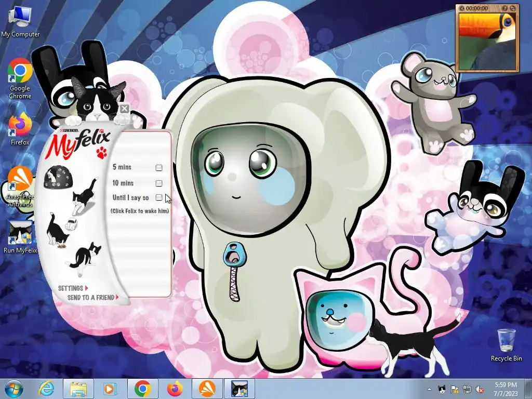
Task: Open the My Computer desktop icon
Action: coord(20,21)
